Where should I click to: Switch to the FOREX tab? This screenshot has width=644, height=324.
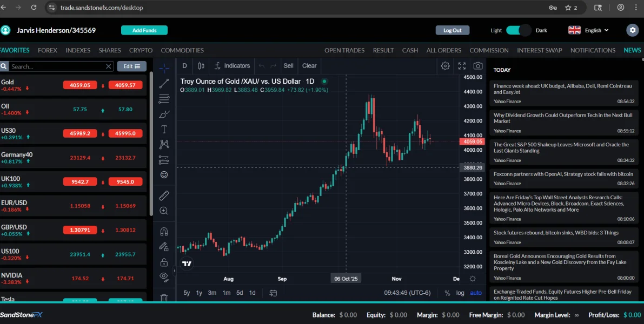[48, 50]
